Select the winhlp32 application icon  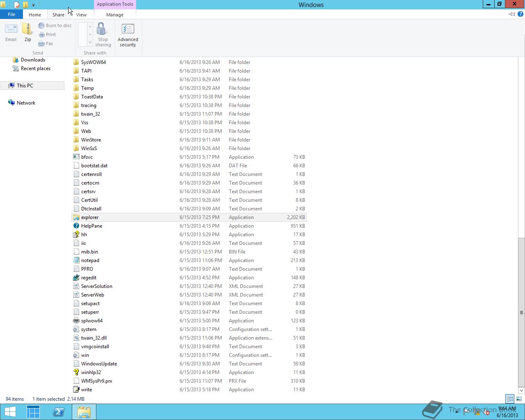(x=76, y=372)
